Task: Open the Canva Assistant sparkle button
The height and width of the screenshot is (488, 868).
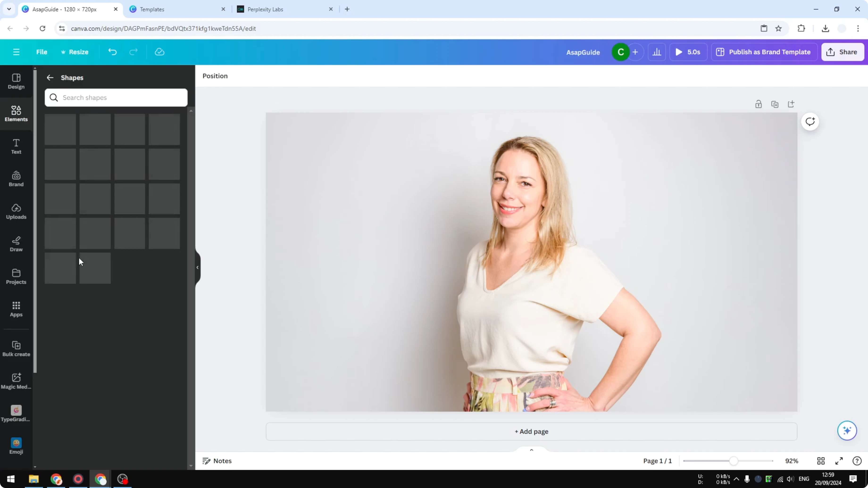Action: coord(847,430)
